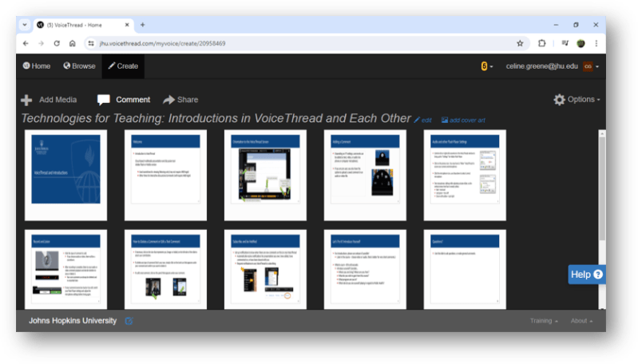Expand the Training footer menu
The height and width of the screenshot is (364, 638).
[x=544, y=321]
